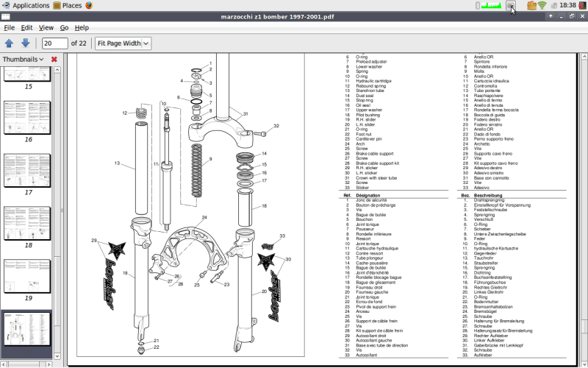Go to the next page with down arrow

point(26,43)
